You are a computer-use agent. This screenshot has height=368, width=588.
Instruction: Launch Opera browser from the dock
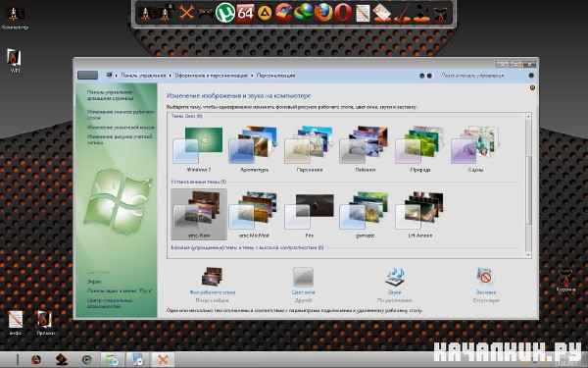tap(343, 14)
